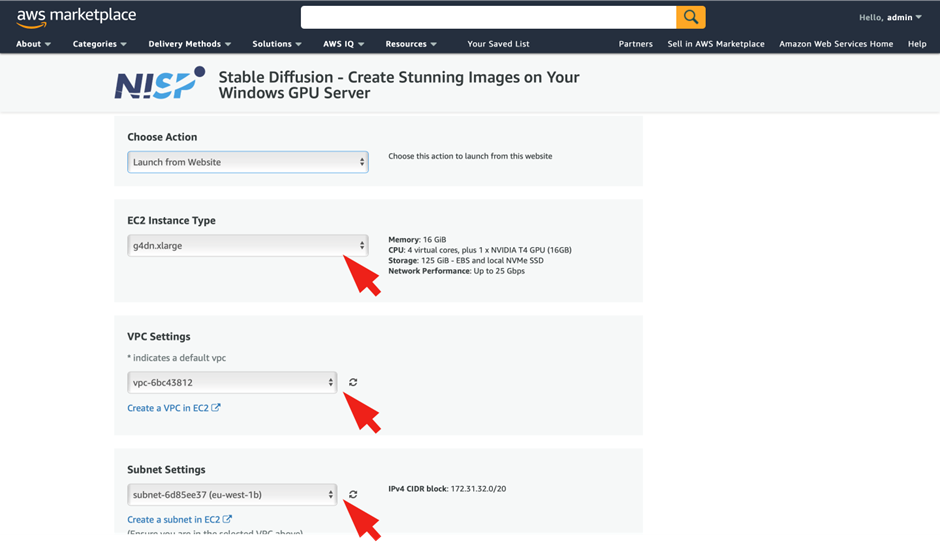Open external-link icon beside Create a VPC
This screenshot has width=940, height=542.
tap(216, 408)
